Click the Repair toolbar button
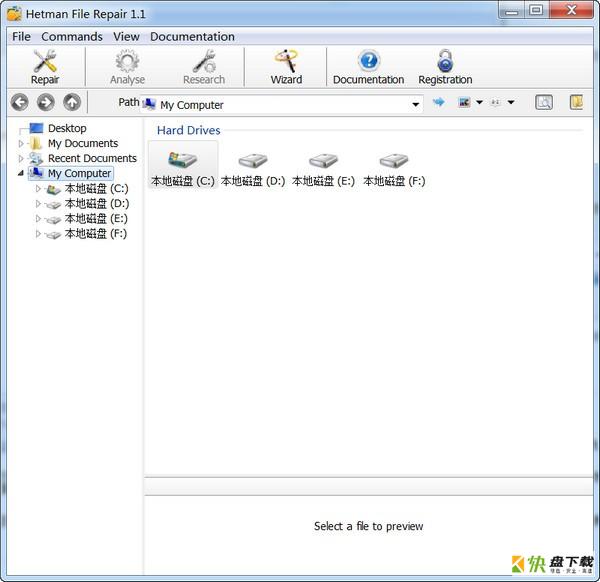 pyautogui.click(x=45, y=67)
